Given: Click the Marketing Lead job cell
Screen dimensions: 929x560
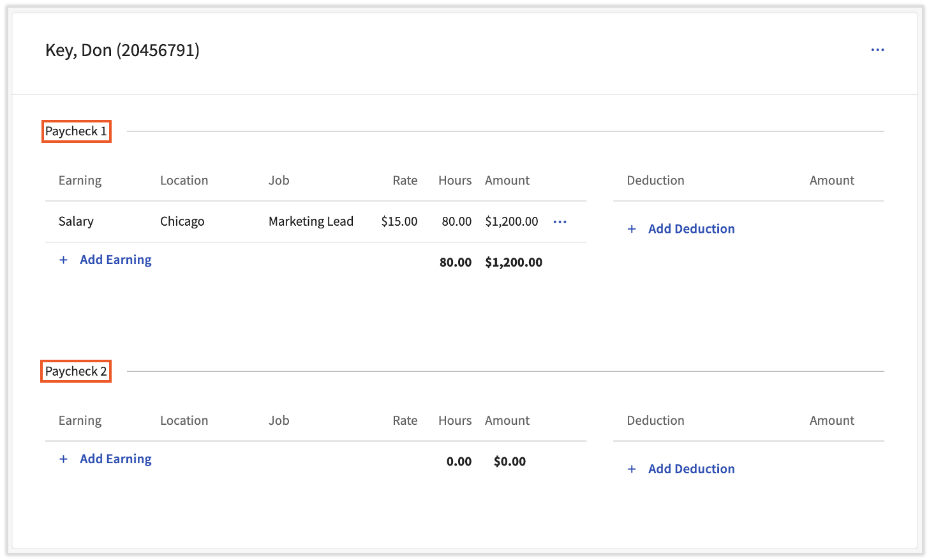Looking at the screenshot, I should pos(311,221).
